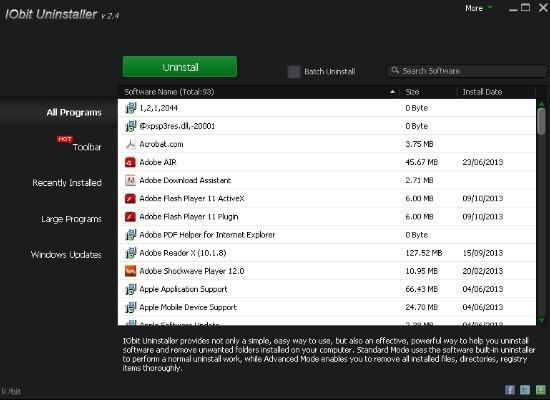Click the 127.52 MB size value
This screenshot has height=400, width=550.
click(424, 253)
